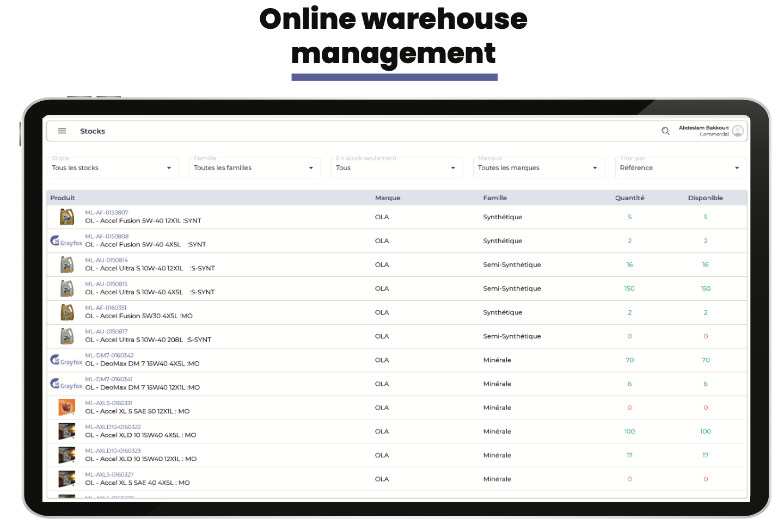Click Semi-Synthétique family in ML-AU-0150814 row
The image size is (778, 532).
click(x=512, y=265)
